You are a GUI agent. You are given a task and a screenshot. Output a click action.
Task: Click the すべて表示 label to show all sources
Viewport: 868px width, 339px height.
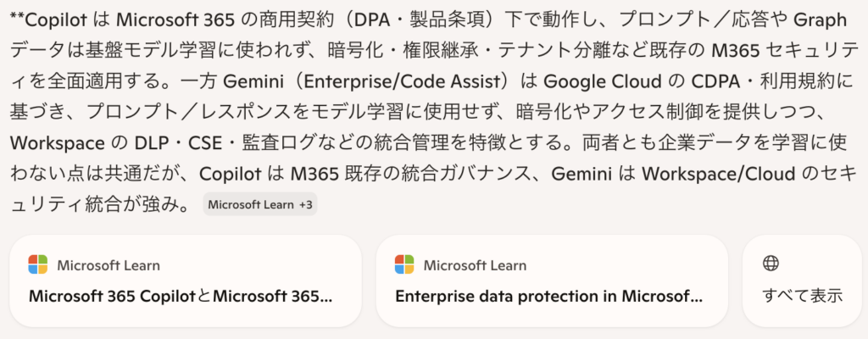[802, 297]
